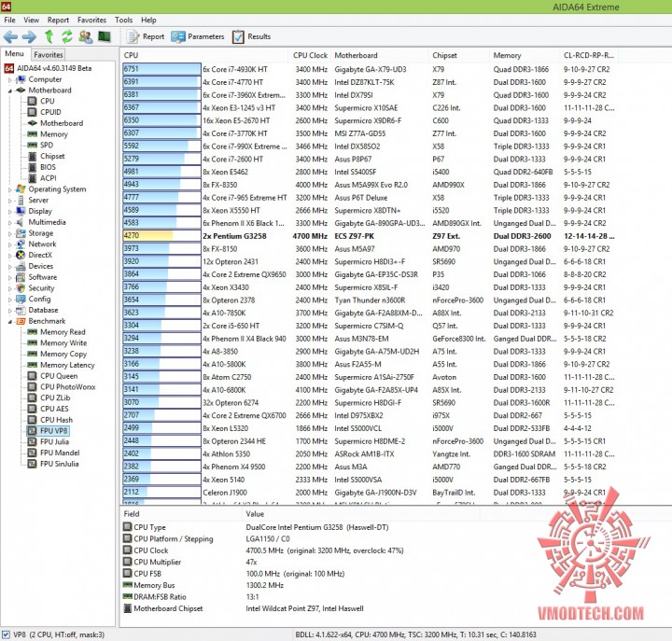Click the DirectX icon in tree
Viewport: 672px width, 641px height.
pos(21,255)
